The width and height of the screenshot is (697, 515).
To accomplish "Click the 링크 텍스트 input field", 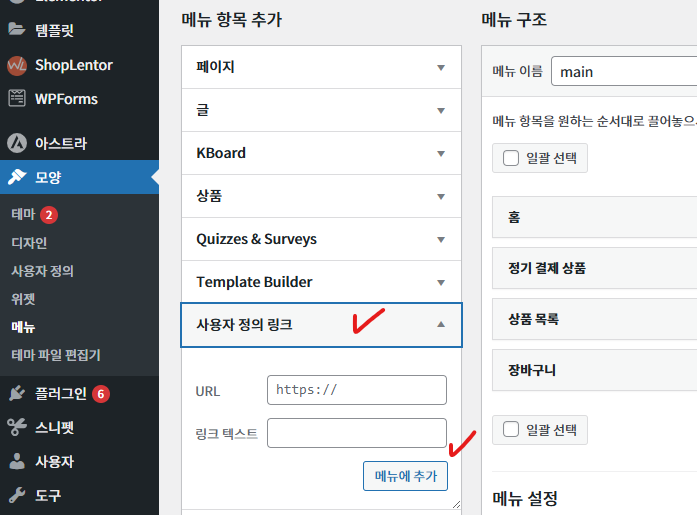I will (357, 433).
